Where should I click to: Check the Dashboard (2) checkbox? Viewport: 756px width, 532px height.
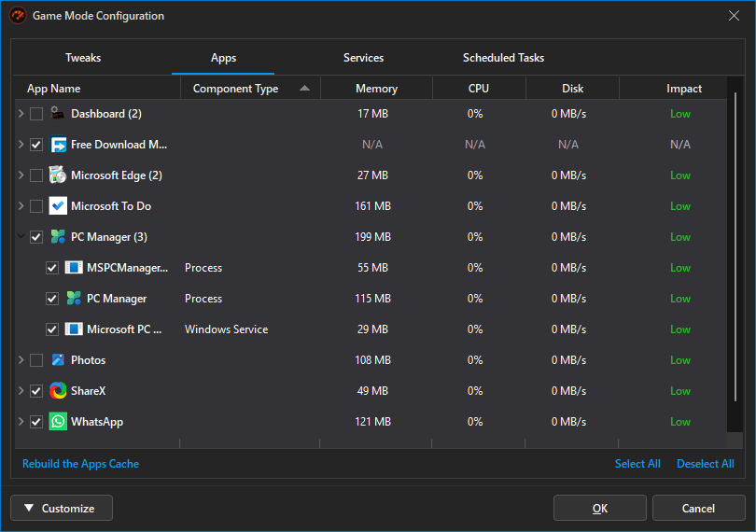(36, 114)
